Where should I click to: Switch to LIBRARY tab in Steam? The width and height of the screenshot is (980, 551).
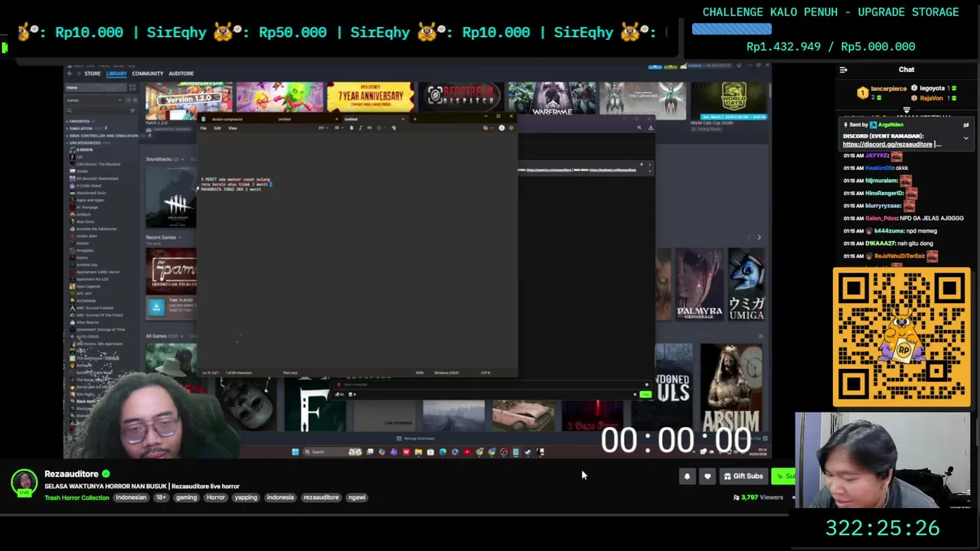coord(116,73)
